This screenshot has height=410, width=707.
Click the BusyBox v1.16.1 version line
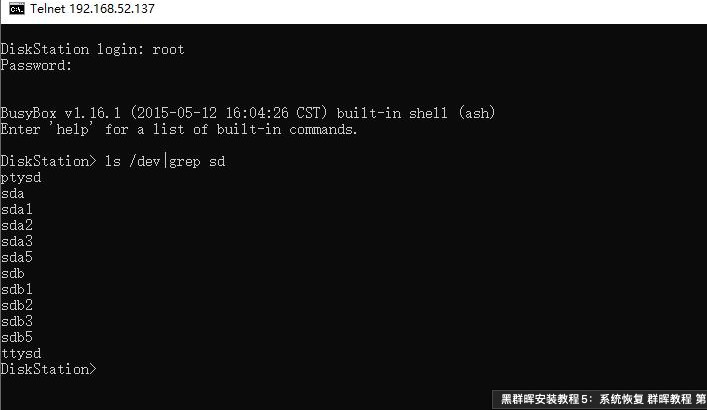[x=247, y=113]
